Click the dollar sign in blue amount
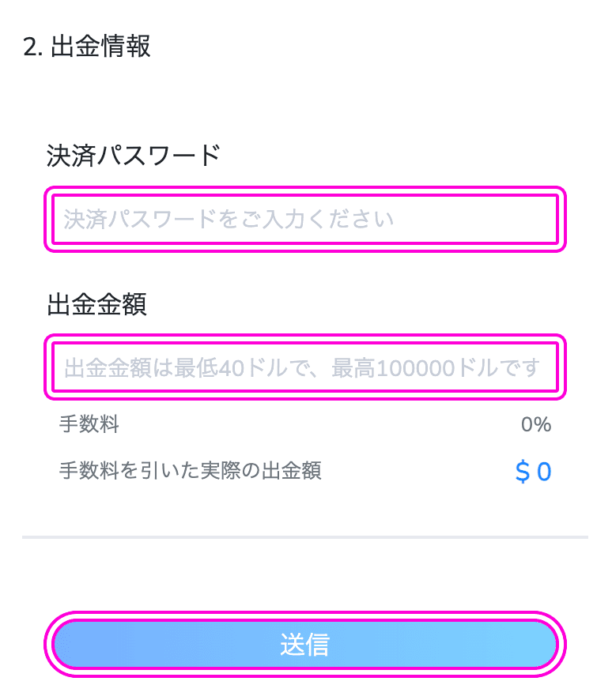Image resolution: width=612 pixels, height=700 pixels. [522, 472]
